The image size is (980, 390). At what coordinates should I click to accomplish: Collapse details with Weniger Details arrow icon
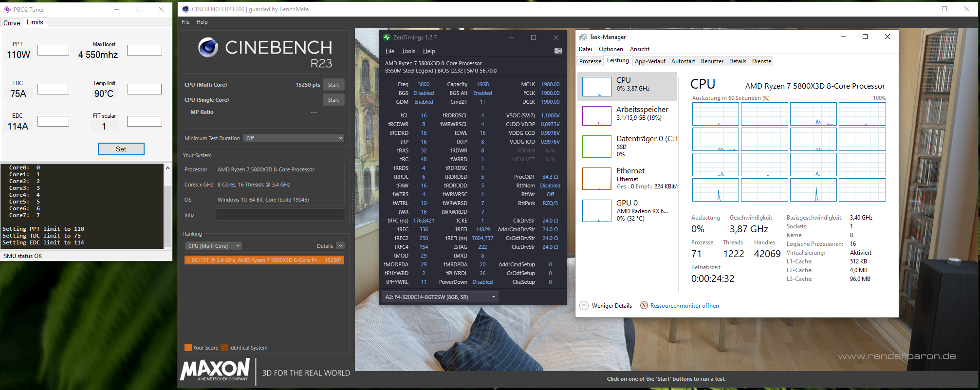584,305
